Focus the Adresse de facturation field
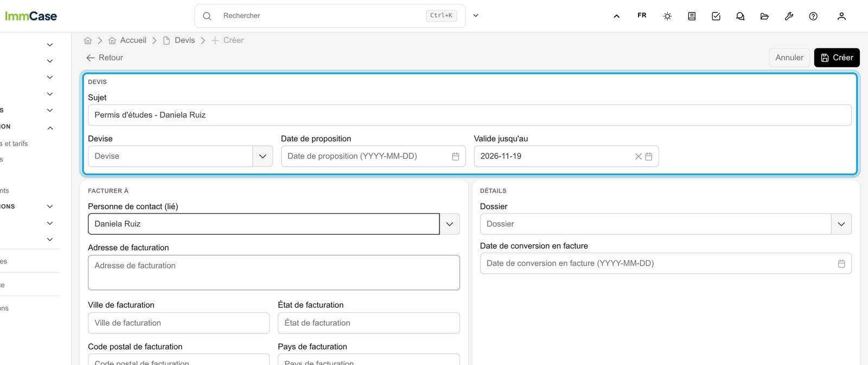 coord(274,273)
